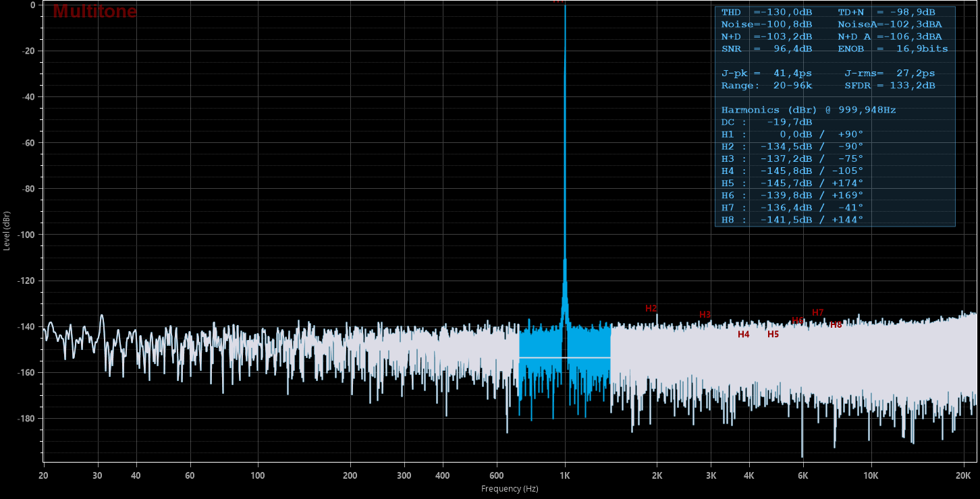Click the Noise=-100,8dB readout
980x499 pixels.
pyautogui.click(x=767, y=25)
